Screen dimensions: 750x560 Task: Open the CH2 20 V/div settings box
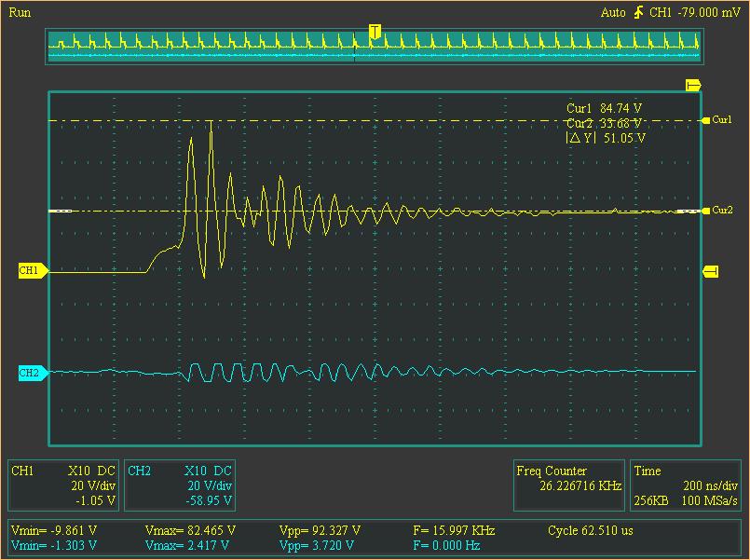pos(179,485)
